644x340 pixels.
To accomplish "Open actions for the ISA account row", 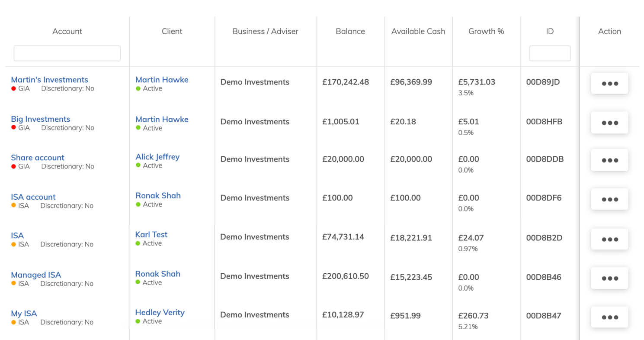I will (609, 199).
